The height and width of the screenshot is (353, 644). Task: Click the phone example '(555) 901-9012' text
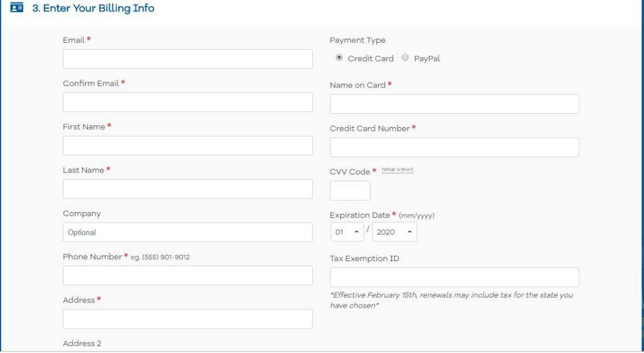click(166, 257)
